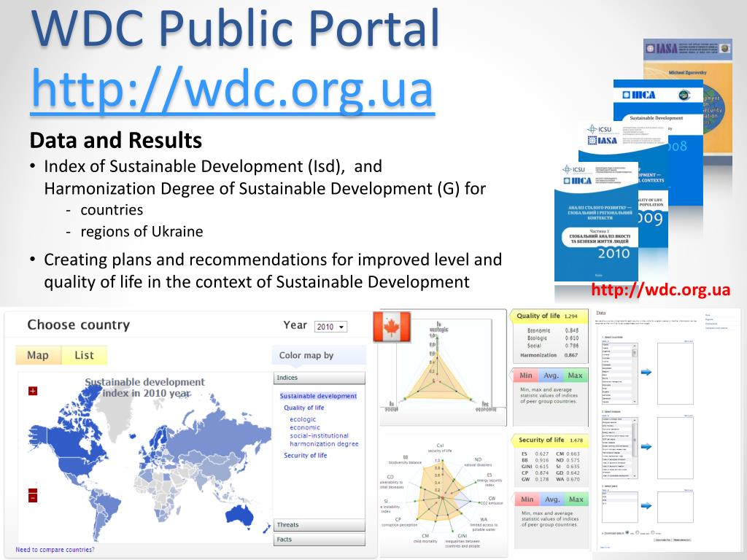This screenshot has width=747, height=560.
Task: Select the last download format radio button
Action: [x=653, y=533]
